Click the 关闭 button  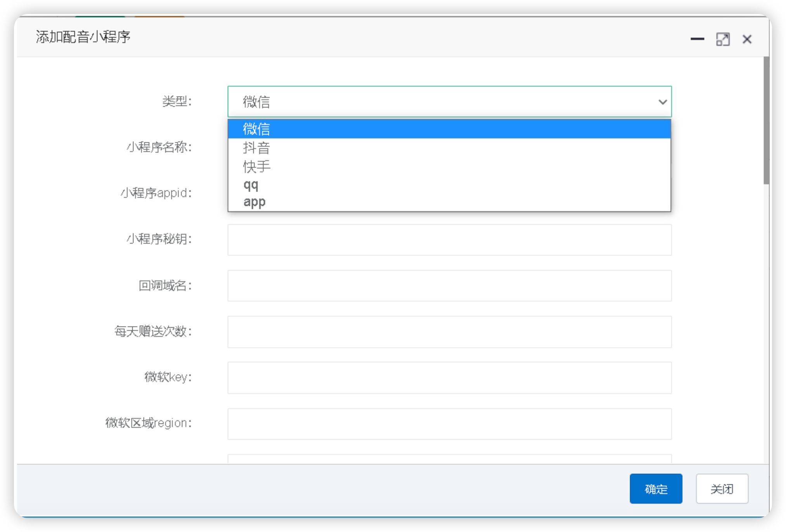point(722,489)
